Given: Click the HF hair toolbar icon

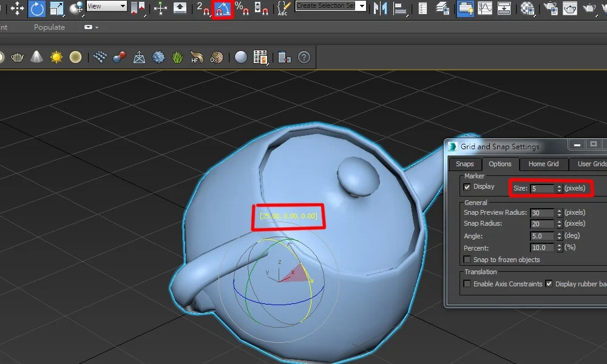Looking at the screenshot, I should tap(197, 57).
